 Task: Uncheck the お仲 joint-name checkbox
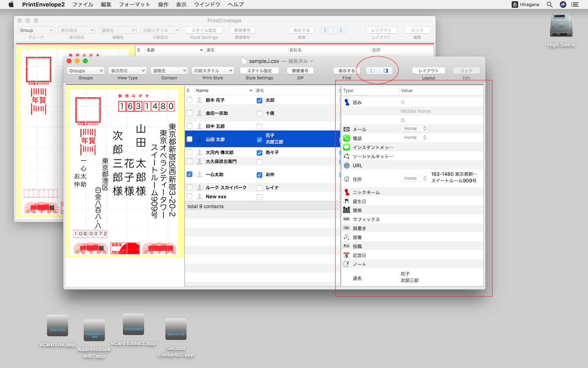point(259,175)
